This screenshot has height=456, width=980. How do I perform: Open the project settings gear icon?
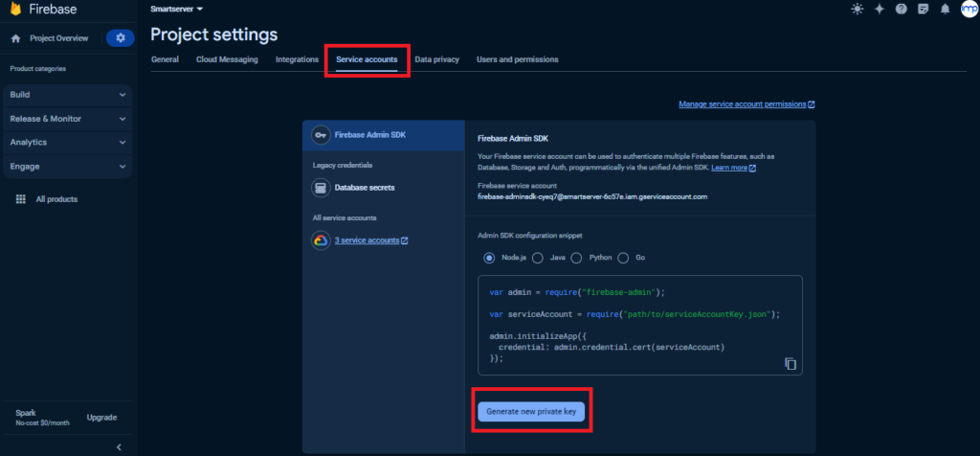tap(121, 38)
